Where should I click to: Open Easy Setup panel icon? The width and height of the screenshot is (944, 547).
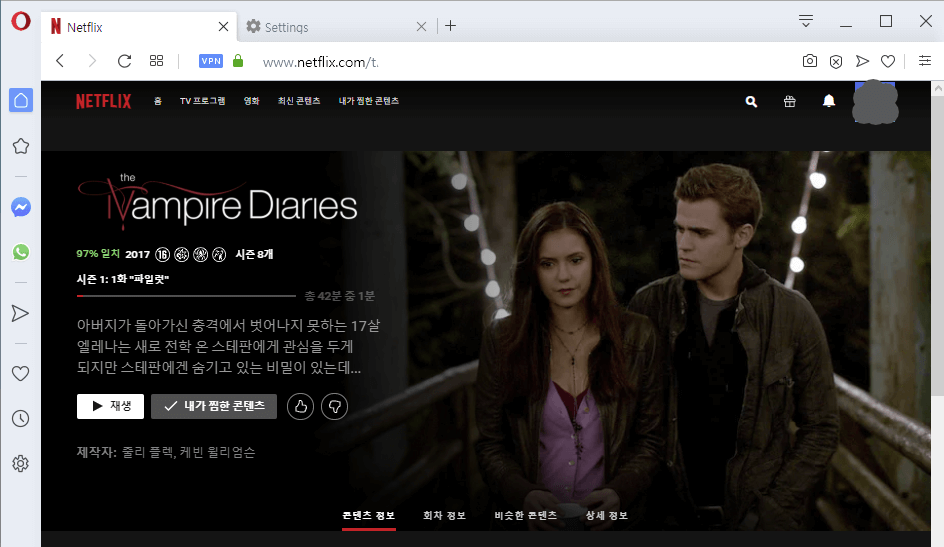pos(925,61)
